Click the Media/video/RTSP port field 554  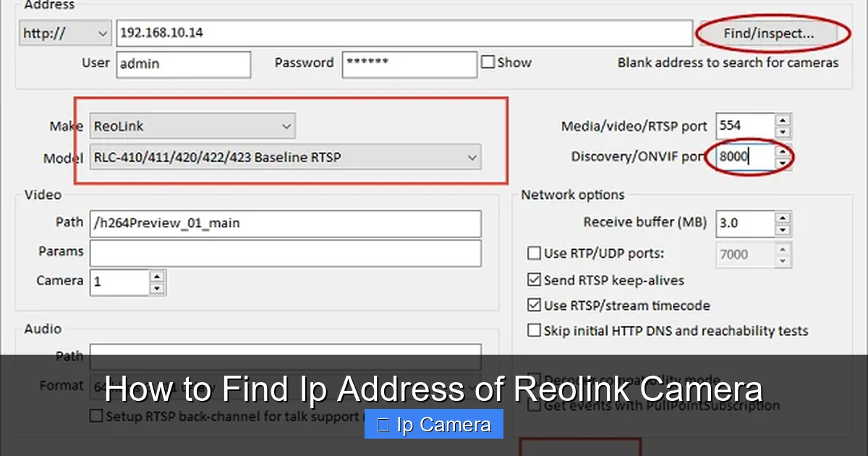pos(744,126)
